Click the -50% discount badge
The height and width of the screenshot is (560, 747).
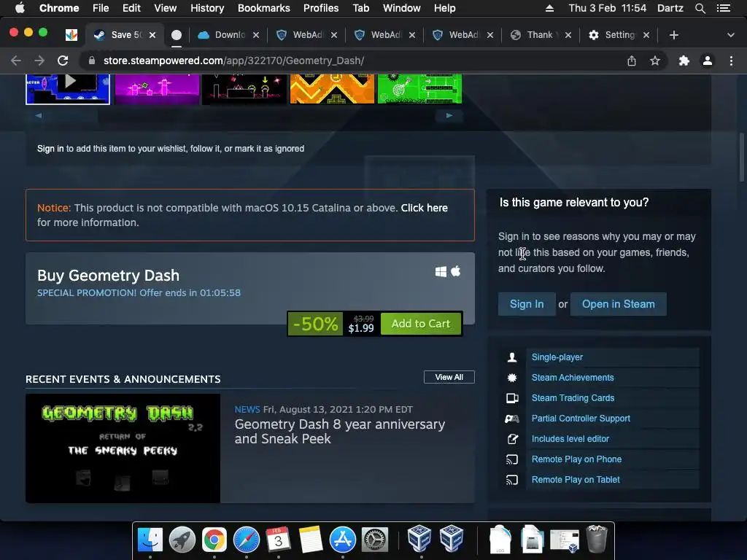click(315, 324)
